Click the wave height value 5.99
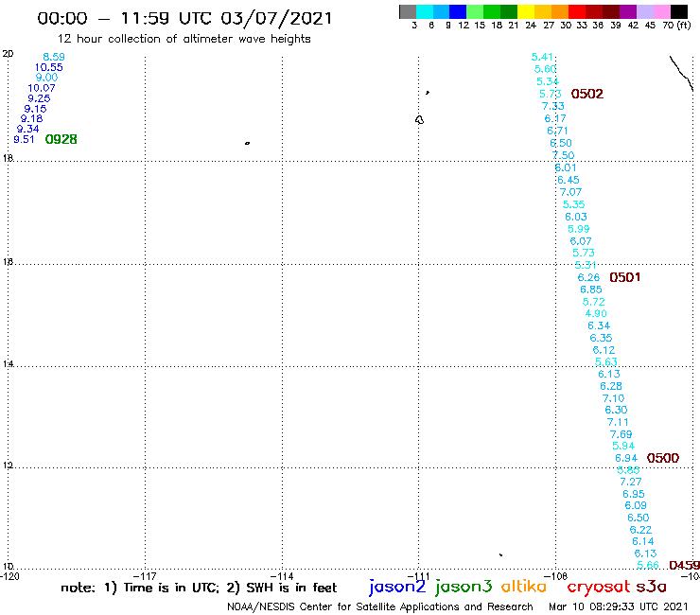The image size is (700, 615). [579, 229]
